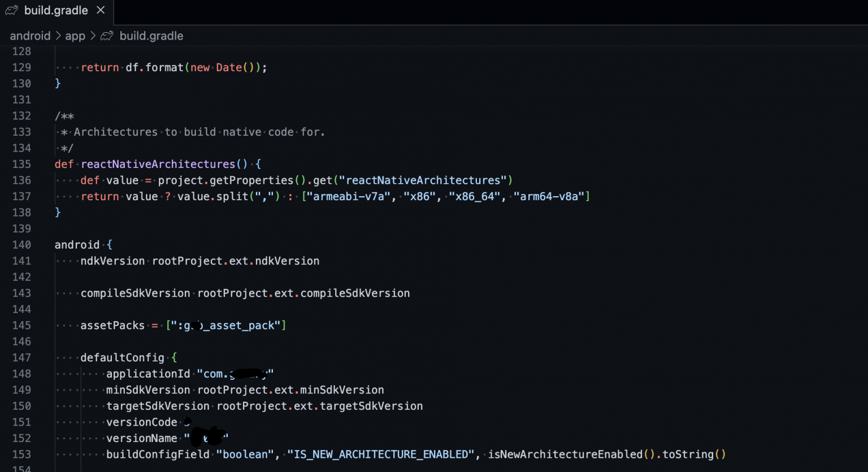
Task: Click the chevron between 'android' and 'app' breadcrumbs
Action: 58,35
